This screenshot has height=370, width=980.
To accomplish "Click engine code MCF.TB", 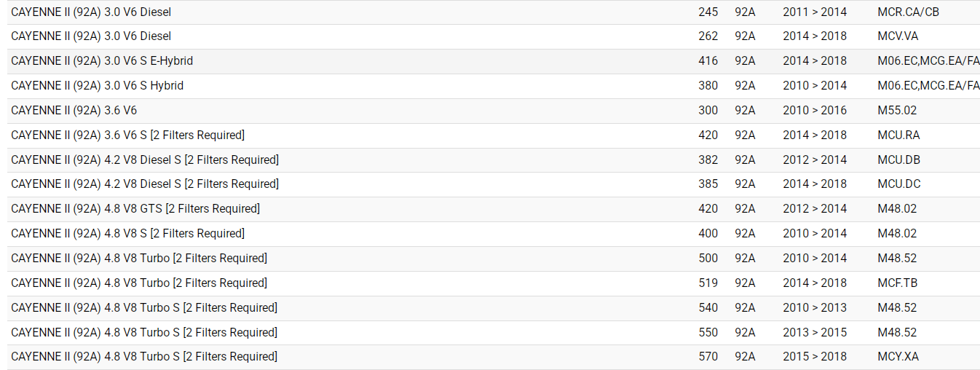I will click(x=897, y=283).
